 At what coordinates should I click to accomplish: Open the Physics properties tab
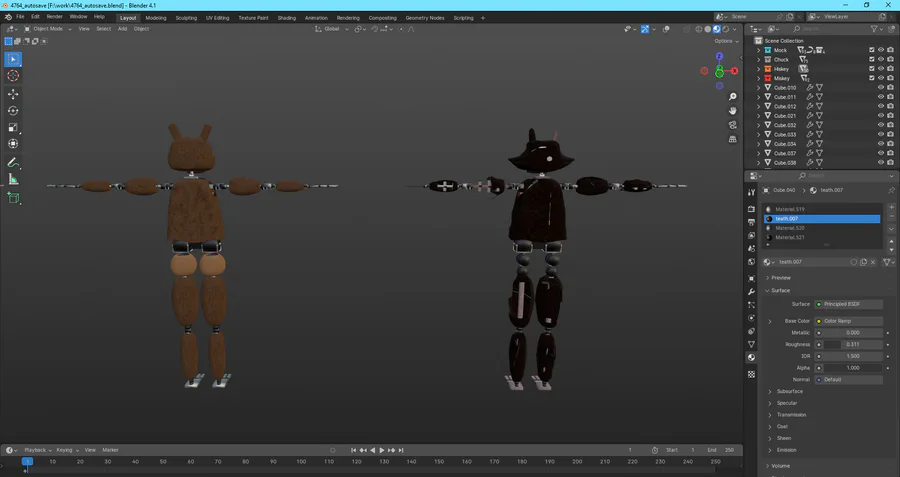click(751, 318)
